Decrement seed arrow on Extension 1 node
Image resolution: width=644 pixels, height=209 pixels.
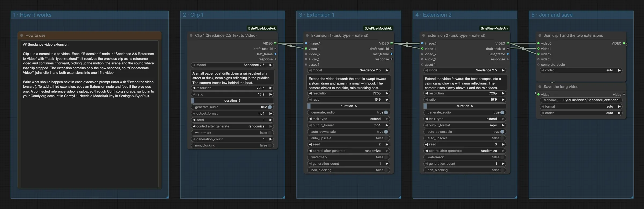[310, 144]
